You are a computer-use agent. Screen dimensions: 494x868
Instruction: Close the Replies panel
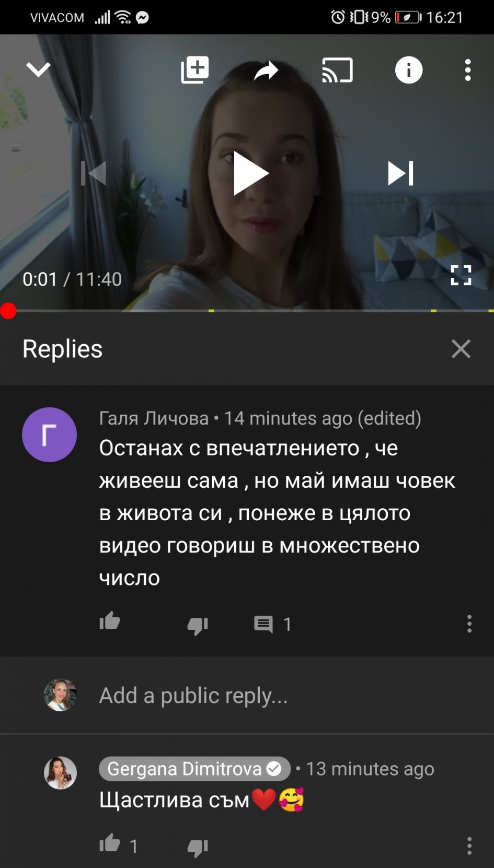point(461,349)
